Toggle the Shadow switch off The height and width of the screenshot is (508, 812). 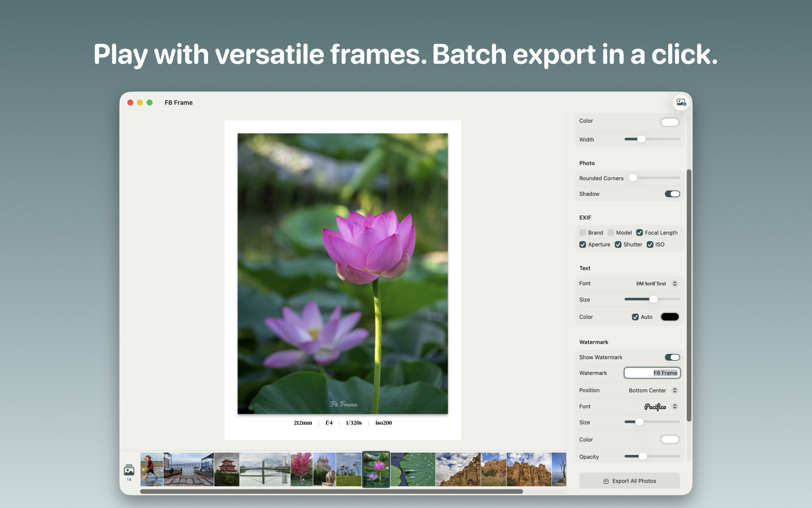672,194
